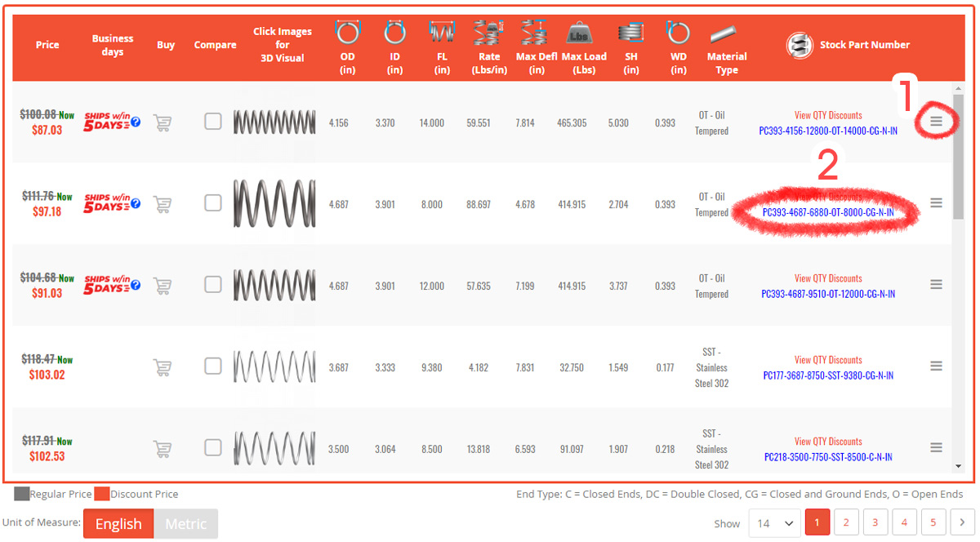Switch unit of measure to Metric
This screenshot has height=542, width=980.
[185, 524]
